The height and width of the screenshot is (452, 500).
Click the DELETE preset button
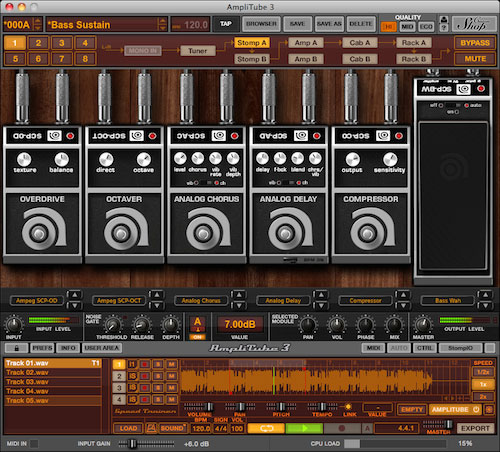coord(361,24)
